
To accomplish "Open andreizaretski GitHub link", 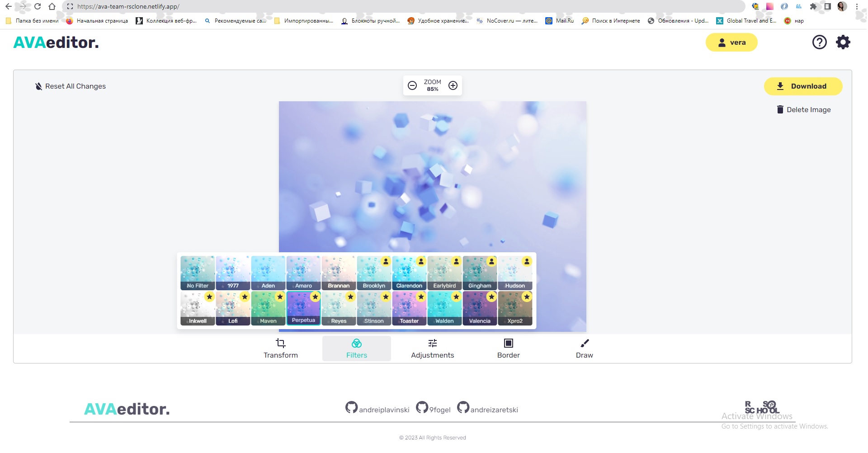I will pos(488,408).
